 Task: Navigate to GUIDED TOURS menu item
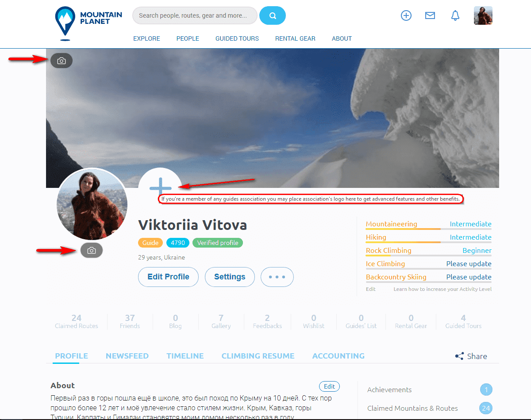tap(237, 38)
